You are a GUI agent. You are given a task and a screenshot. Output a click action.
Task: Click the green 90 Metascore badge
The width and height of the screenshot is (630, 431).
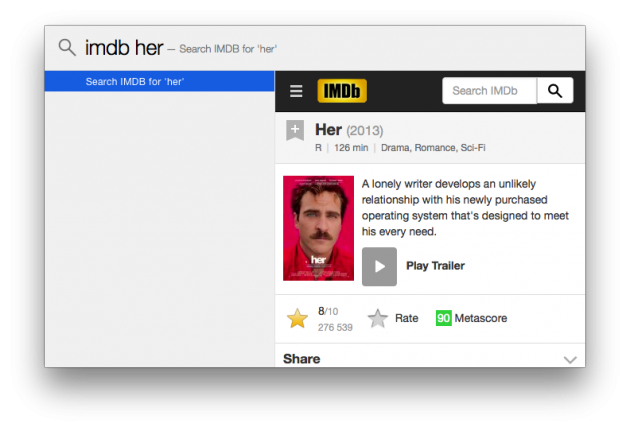tap(443, 318)
